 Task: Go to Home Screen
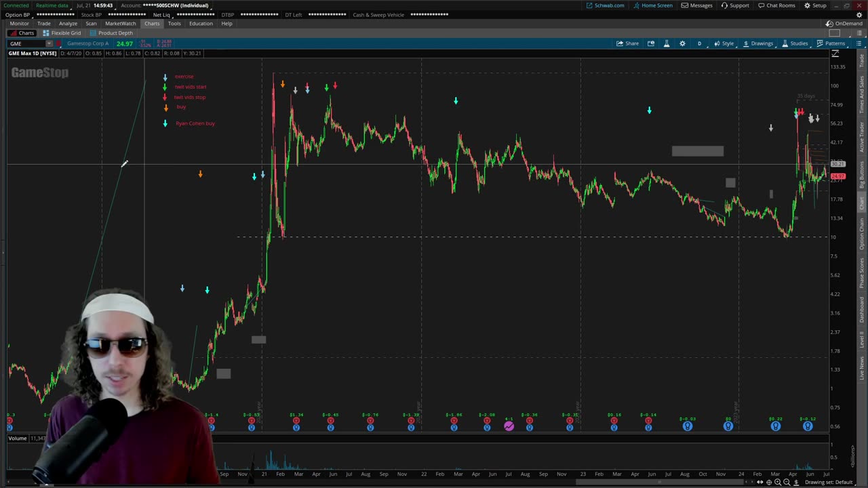653,5
